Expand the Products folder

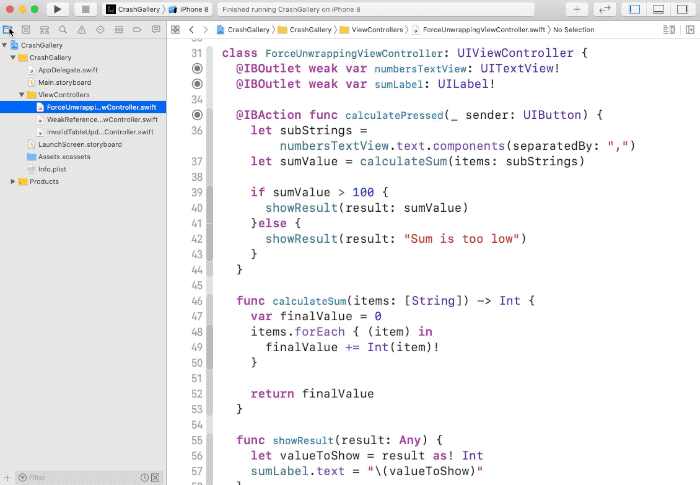(13, 181)
